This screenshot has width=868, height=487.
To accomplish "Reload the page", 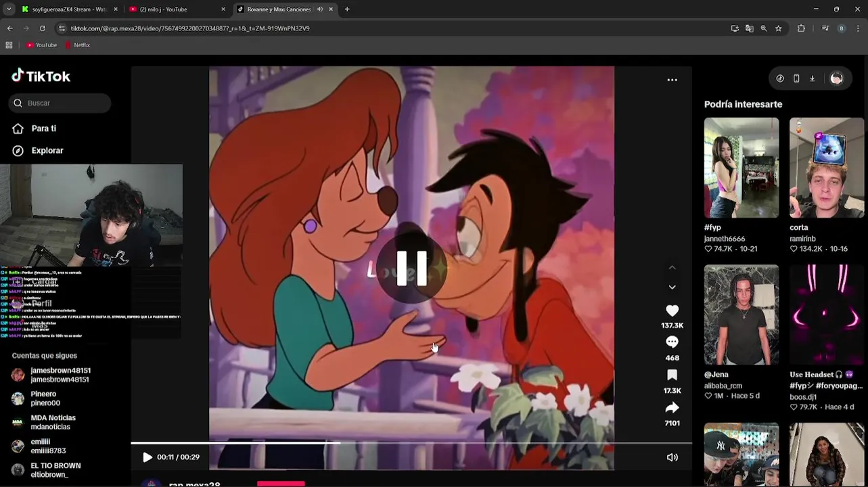I will 42,28.
